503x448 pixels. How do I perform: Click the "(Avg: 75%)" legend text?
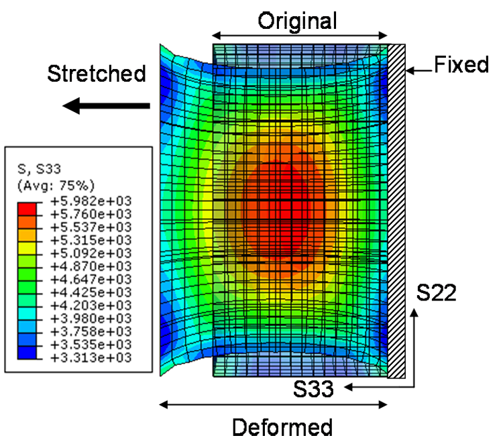click(x=55, y=184)
